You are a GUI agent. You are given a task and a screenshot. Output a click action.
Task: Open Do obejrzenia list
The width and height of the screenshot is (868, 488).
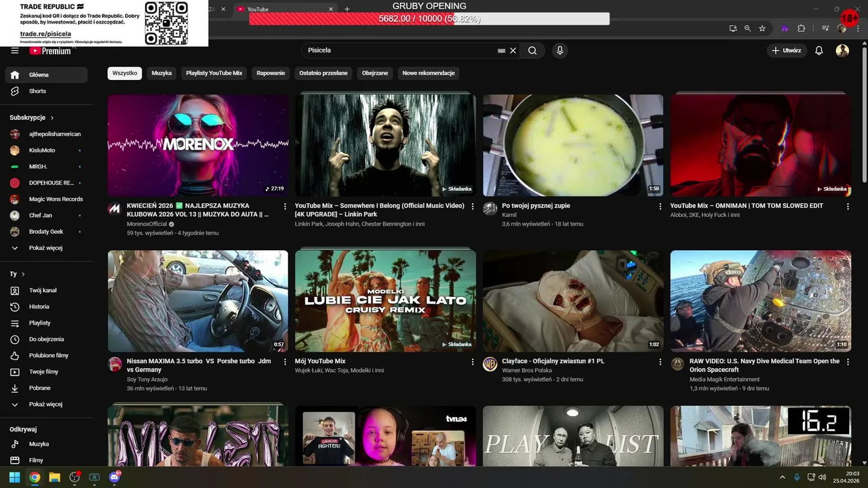pos(46,339)
